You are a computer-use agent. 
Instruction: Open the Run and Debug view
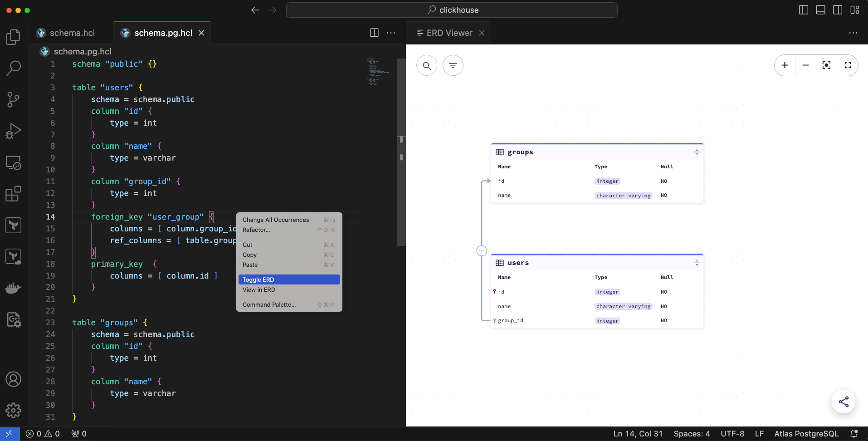pos(13,131)
